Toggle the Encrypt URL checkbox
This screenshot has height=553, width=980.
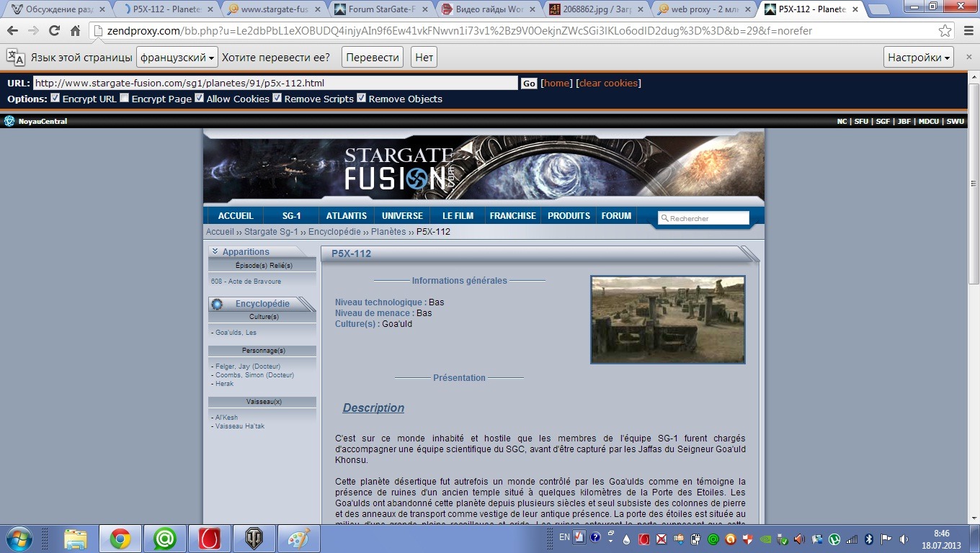pyautogui.click(x=55, y=98)
